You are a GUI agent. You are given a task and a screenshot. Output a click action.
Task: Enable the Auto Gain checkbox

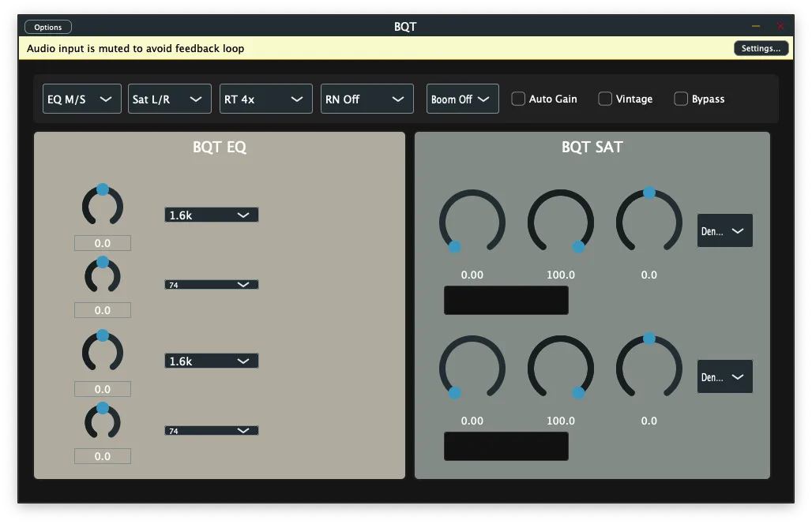518,99
